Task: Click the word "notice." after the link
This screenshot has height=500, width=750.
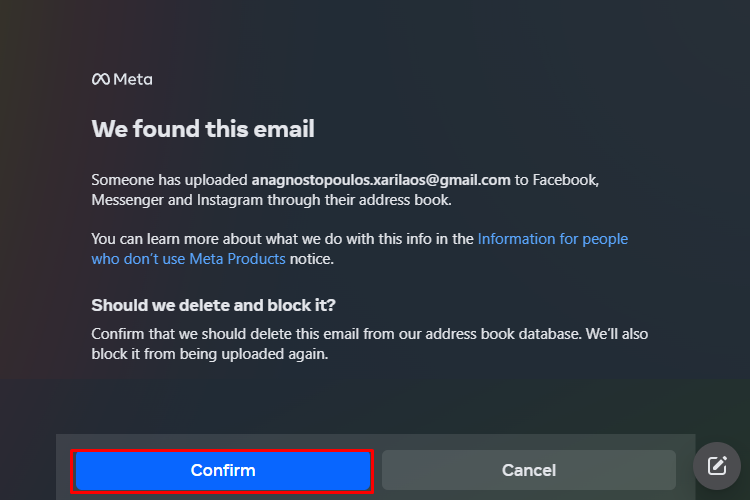Action: [x=312, y=259]
